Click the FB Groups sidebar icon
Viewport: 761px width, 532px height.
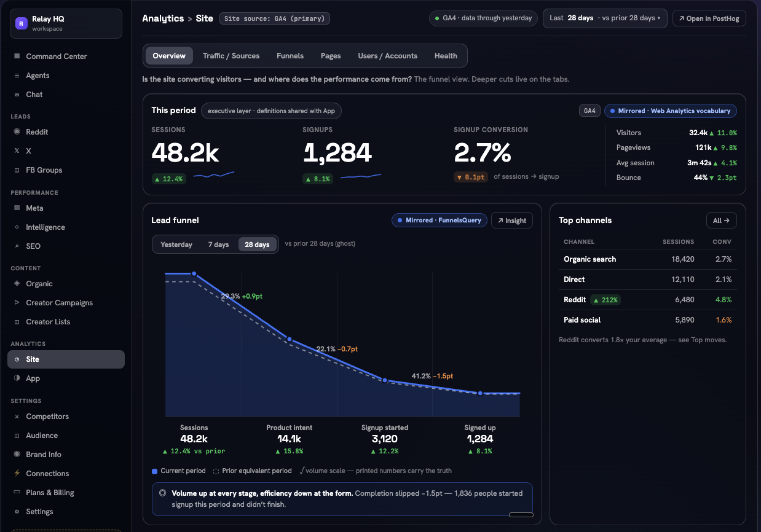(17, 170)
